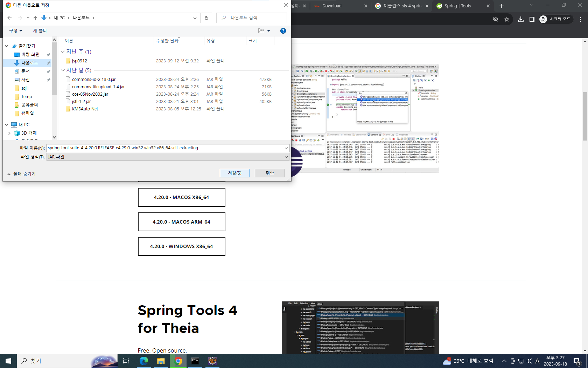Open the command prompt taskbar icon
The image size is (588, 368).
(195, 361)
